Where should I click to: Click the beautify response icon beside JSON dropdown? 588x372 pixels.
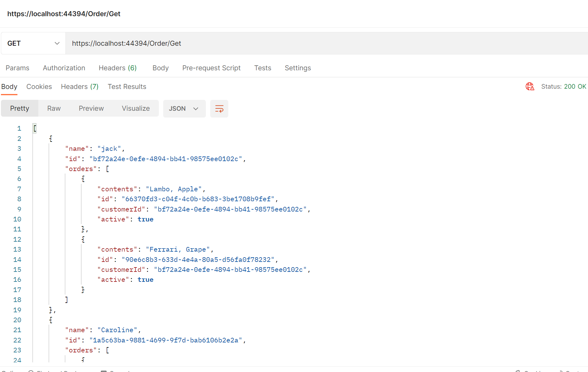pos(219,109)
